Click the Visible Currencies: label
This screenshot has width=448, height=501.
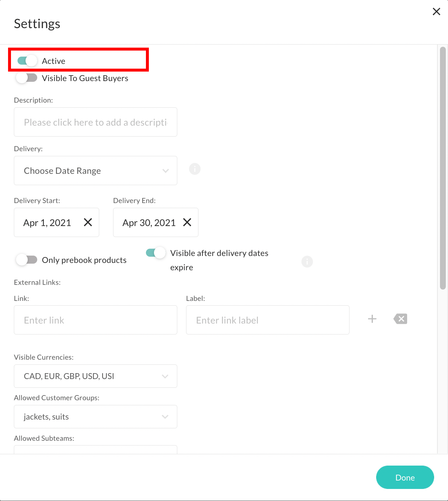44,357
